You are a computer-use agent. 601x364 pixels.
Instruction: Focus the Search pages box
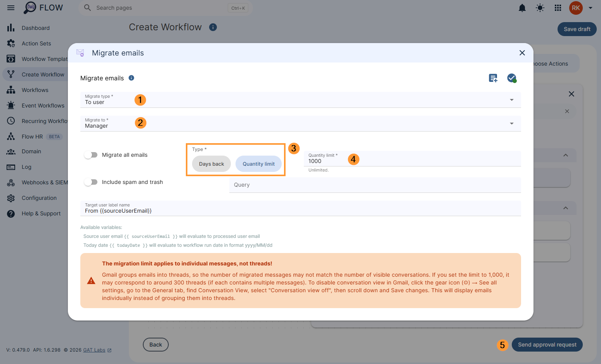tap(166, 8)
